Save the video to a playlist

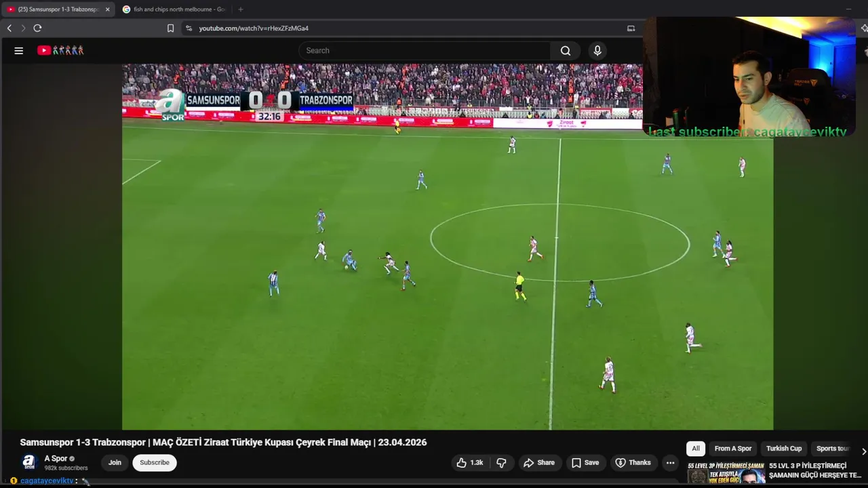[x=585, y=462]
